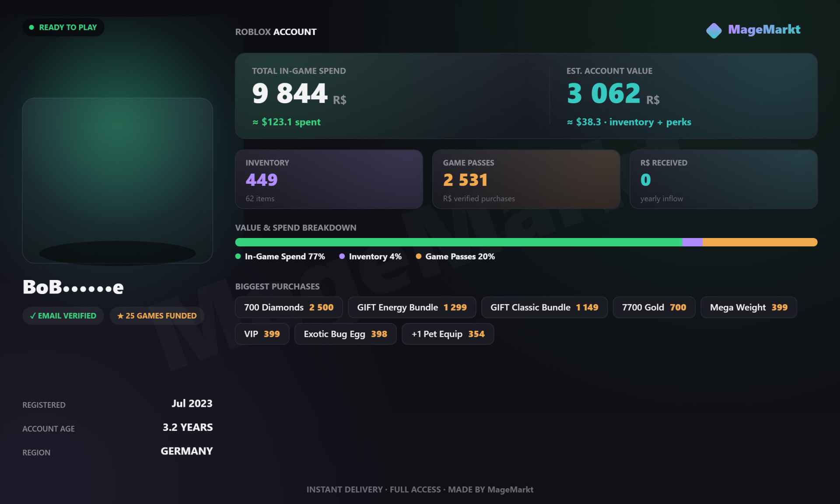Open the Game Passes 2 531 card
The image size is (840, 504).
(x=526, y=179)
